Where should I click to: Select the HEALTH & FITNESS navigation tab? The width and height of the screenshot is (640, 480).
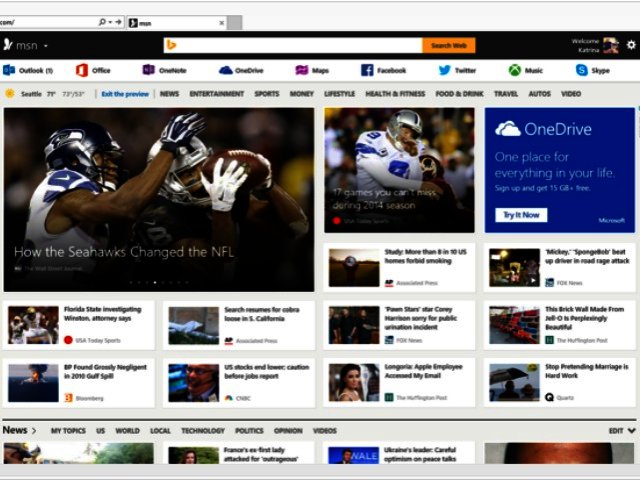395,94
